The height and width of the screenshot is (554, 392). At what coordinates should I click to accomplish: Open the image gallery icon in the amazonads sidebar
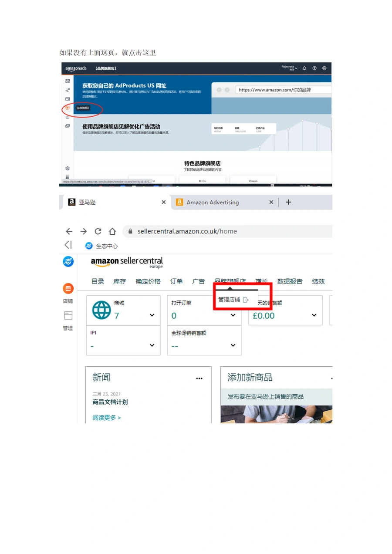[x=68, y=126]
